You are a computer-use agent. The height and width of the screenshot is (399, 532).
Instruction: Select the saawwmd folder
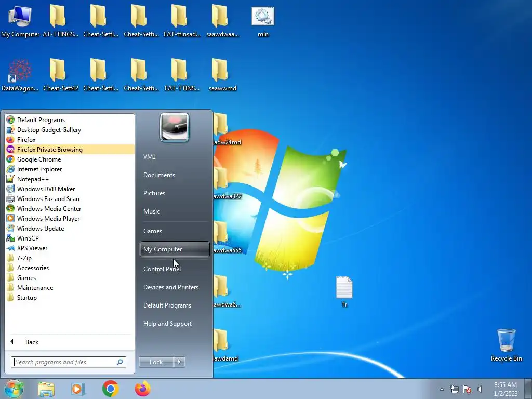pos(222,75)
